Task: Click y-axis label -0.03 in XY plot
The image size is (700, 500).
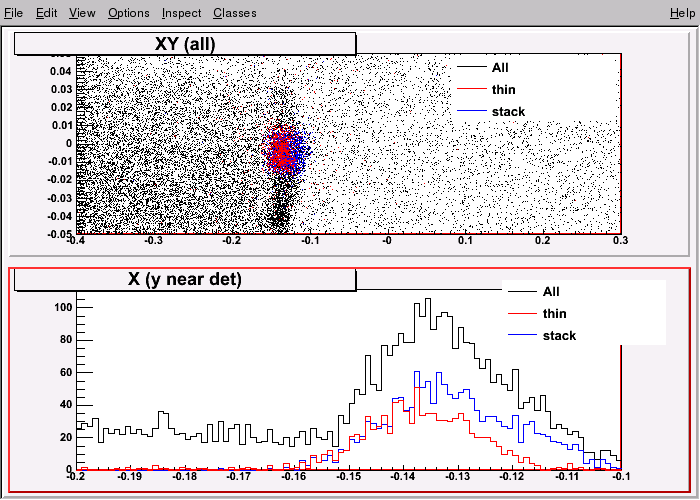Action: click(60, 198)
